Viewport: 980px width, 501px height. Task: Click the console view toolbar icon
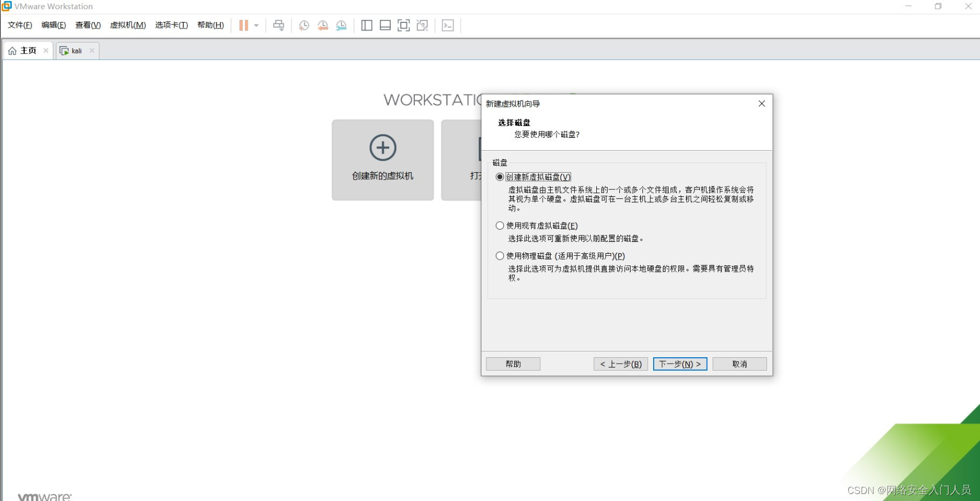[448, 25]
